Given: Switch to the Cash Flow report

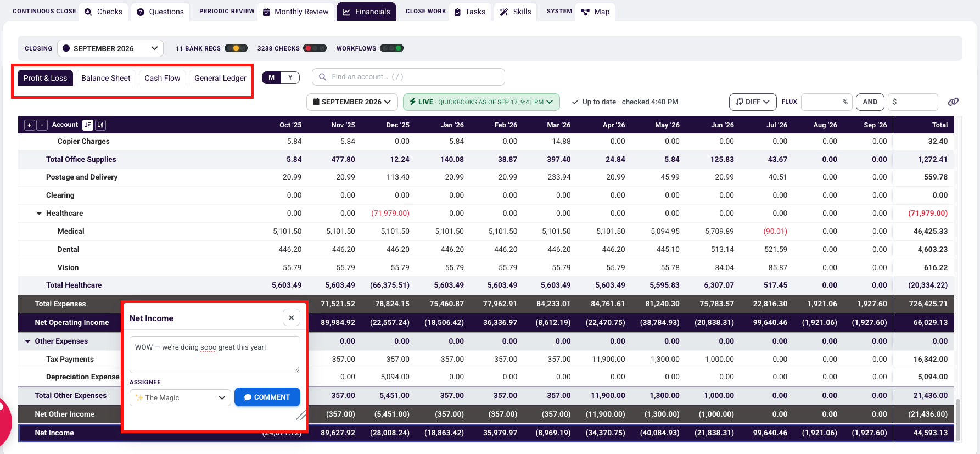Looking at the screenshot, I should [x=163, y=78].
